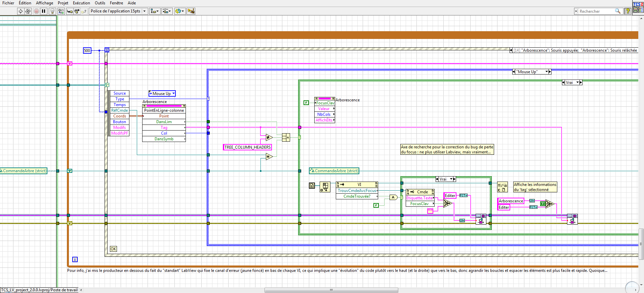644x293 pixels.
Task: Toggle Highlight Execution light bulb
Action: [x=52, y=11]
